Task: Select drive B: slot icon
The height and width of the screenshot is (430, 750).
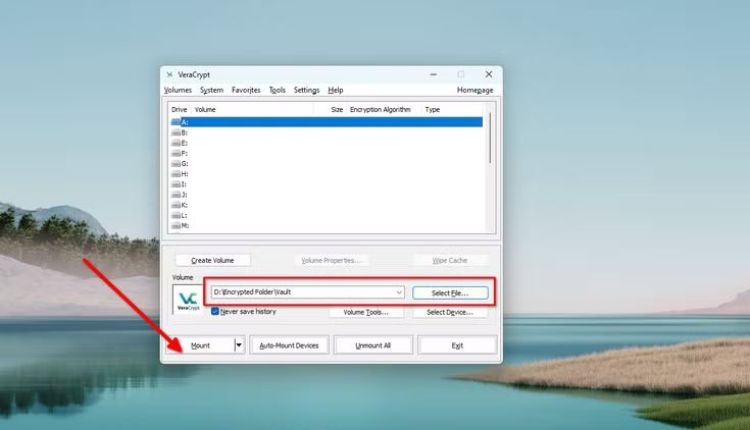Action: pos(178,132)
